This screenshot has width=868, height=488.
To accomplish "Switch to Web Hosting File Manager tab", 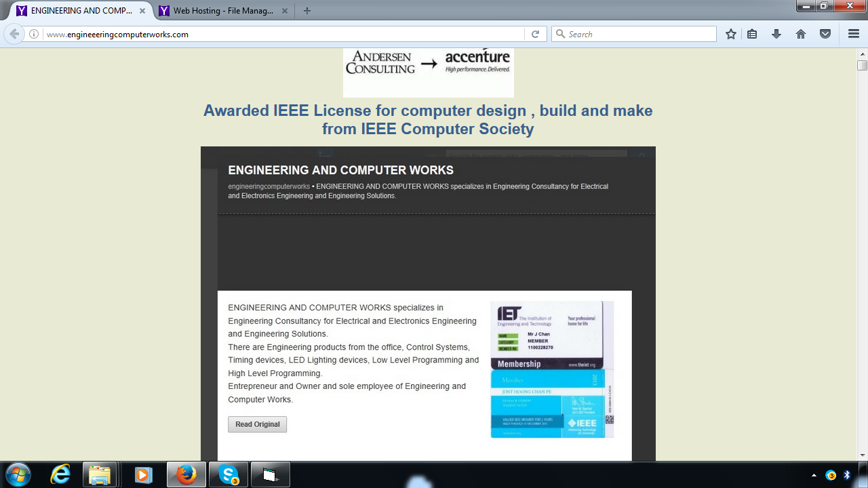I will 224,11.
